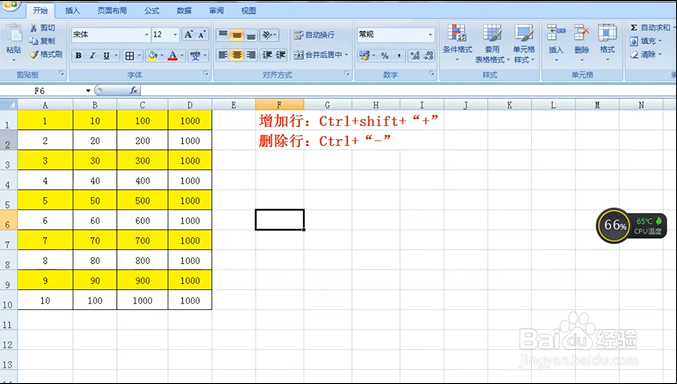Apply comma style icon
677x384 pixels.
pyautogui.click(x=399, y=55)
